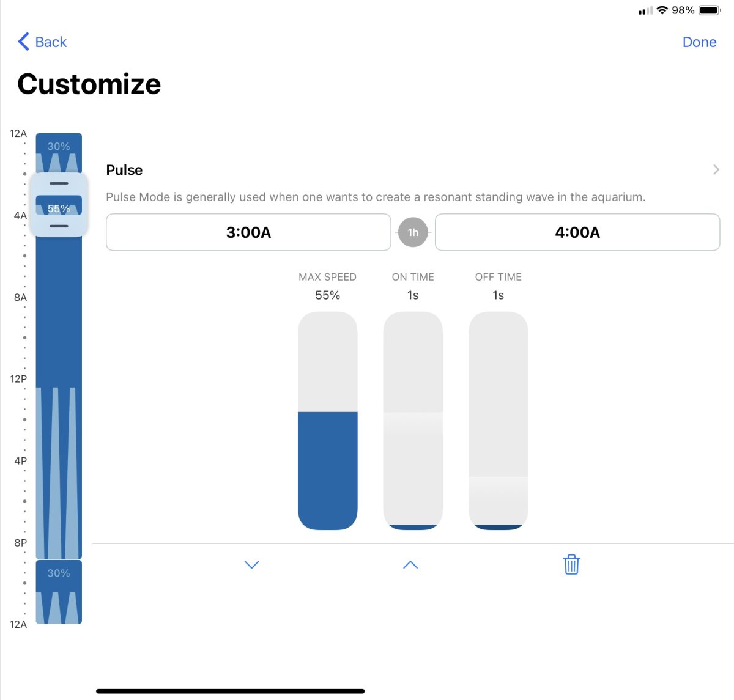Tap the down chevron below the sliders
Image resolution: width=734 pixels, height=700 pixels.
252,564
